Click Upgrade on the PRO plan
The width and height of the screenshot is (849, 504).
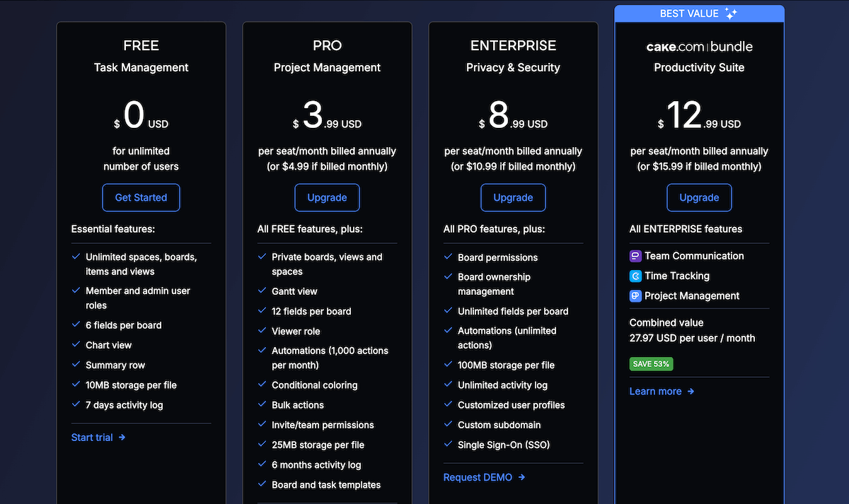pyautogui.click(x=327, y=197)
